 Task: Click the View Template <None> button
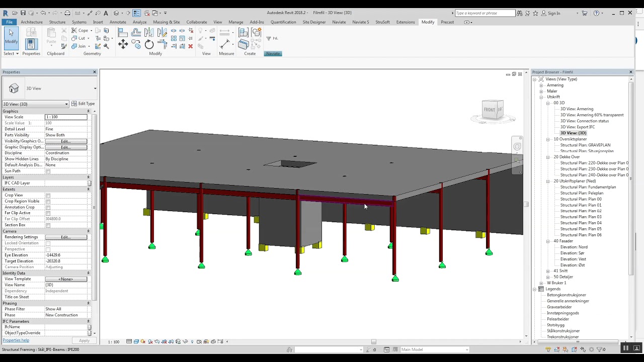tap(66, 279)
